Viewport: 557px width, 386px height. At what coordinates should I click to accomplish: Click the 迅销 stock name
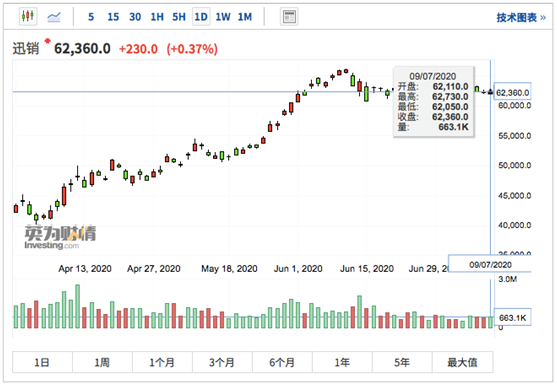click(x=26, y=49)
